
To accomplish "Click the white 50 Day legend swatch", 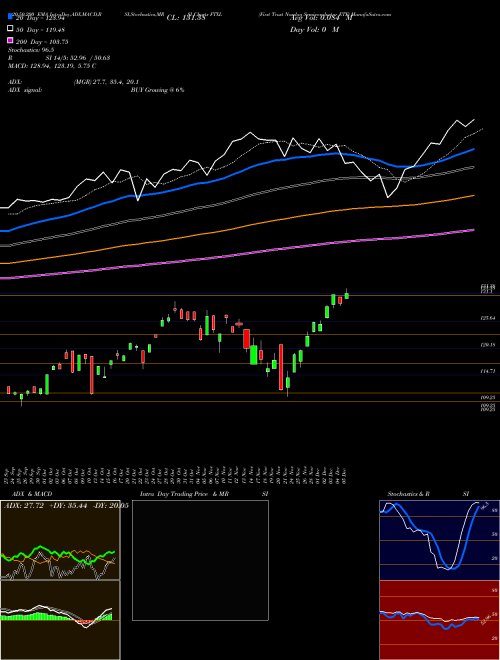I will tap(10, 28).
